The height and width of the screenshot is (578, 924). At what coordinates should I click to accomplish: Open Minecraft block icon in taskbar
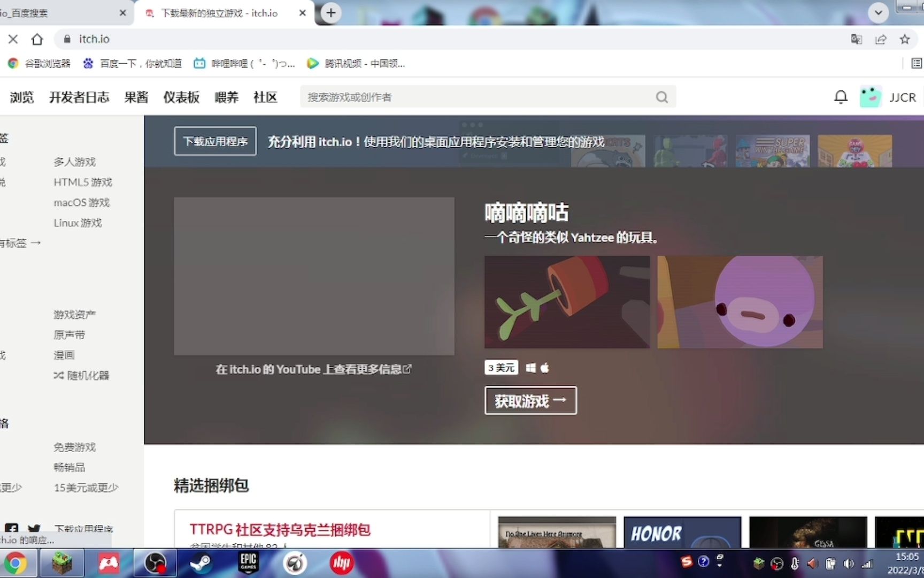[x=62, y=564]
